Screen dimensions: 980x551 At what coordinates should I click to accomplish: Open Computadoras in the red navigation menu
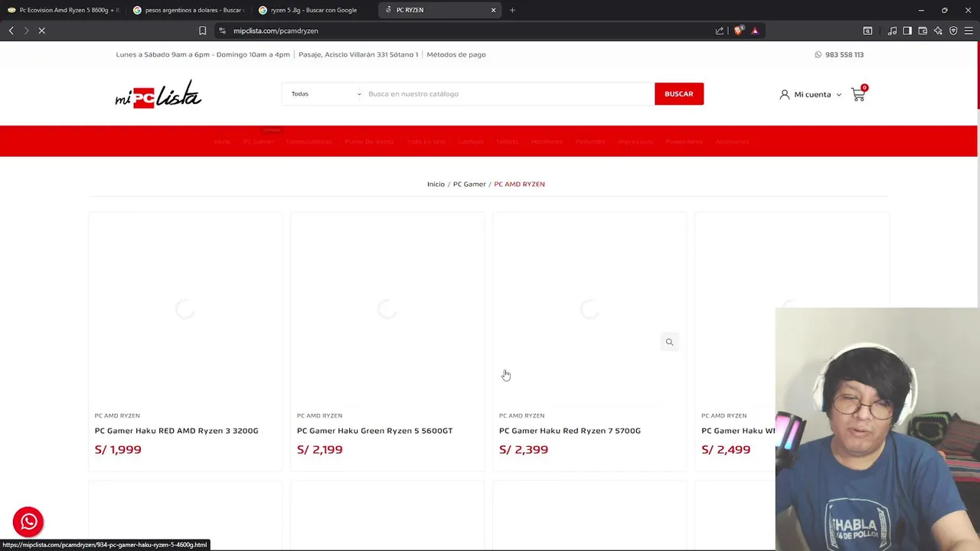click(x=309, y=142)
